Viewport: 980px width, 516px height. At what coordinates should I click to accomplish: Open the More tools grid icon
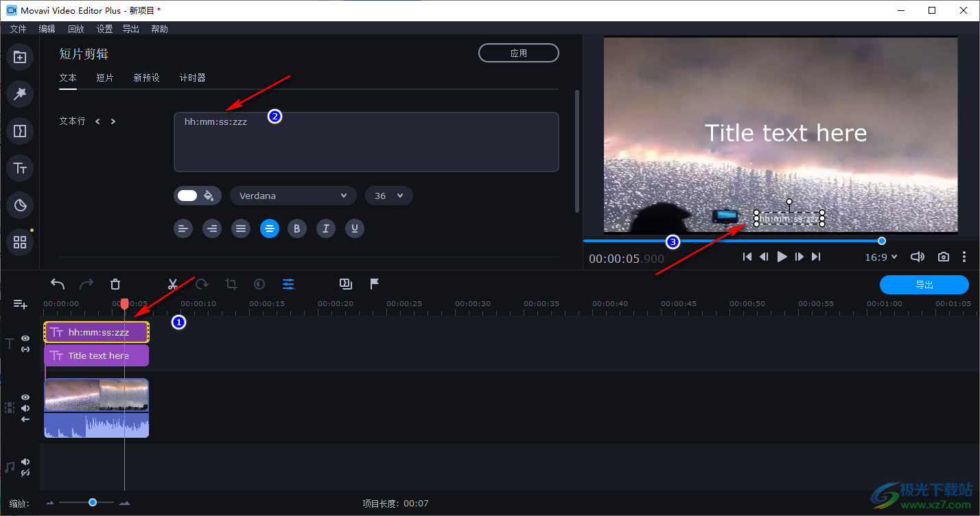[20, 242]
